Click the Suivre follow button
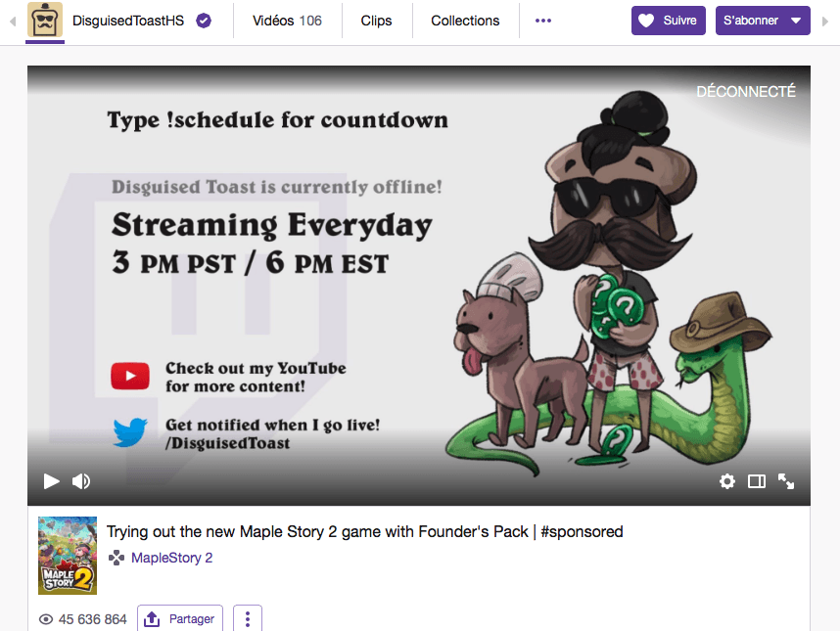The image size is (840, 631). tap(668, 21)
